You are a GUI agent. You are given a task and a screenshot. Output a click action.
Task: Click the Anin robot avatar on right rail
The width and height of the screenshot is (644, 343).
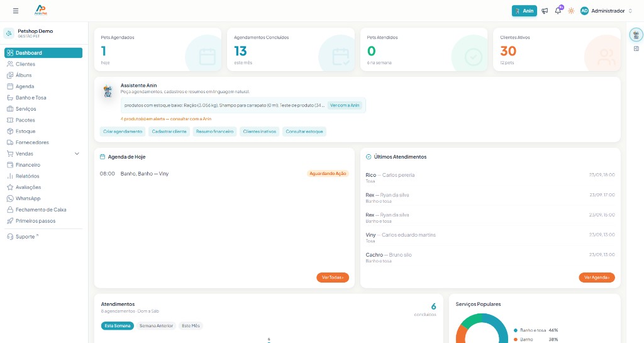coord(636,35)
